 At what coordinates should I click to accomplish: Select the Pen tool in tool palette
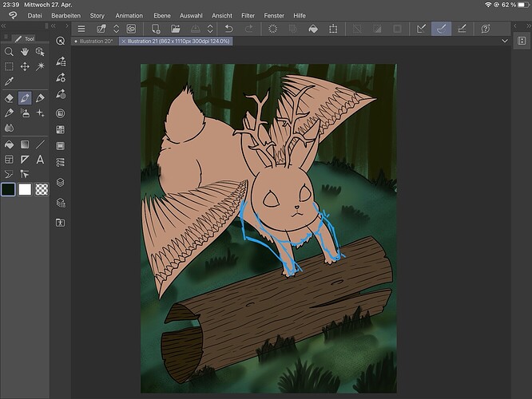click(24, 97)
